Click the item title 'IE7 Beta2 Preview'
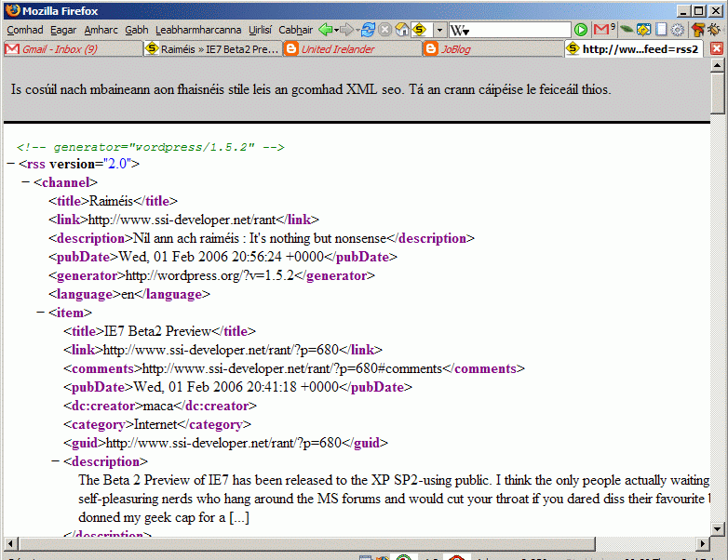 coord(157,331)
